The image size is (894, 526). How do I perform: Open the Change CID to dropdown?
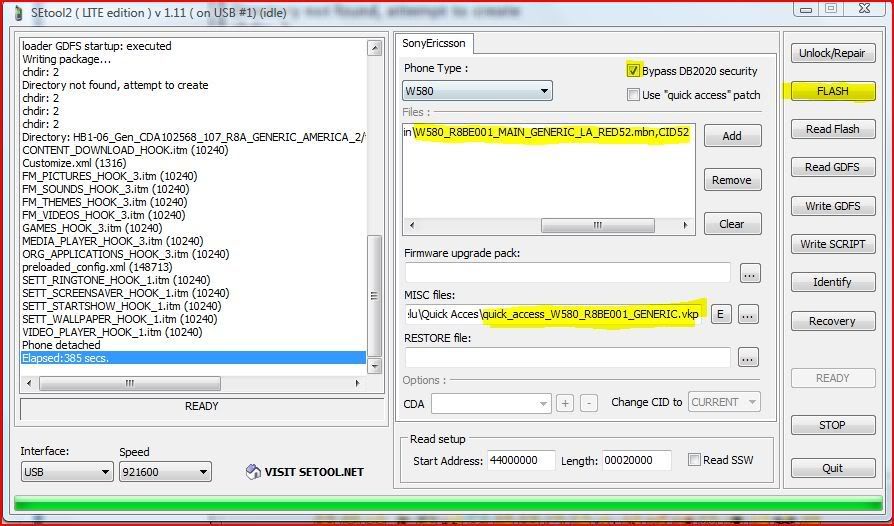[x=724, y=402]
